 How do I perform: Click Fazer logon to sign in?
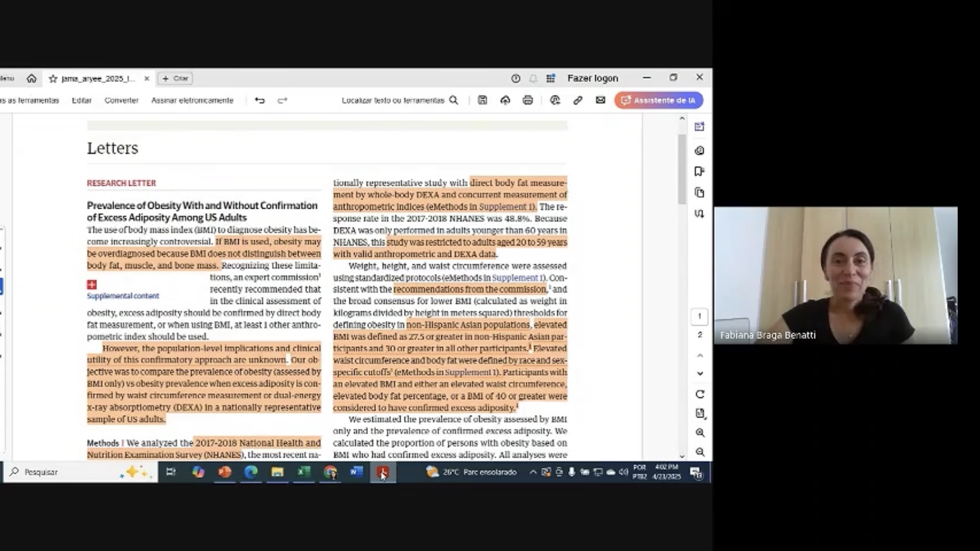coord(593,78)
